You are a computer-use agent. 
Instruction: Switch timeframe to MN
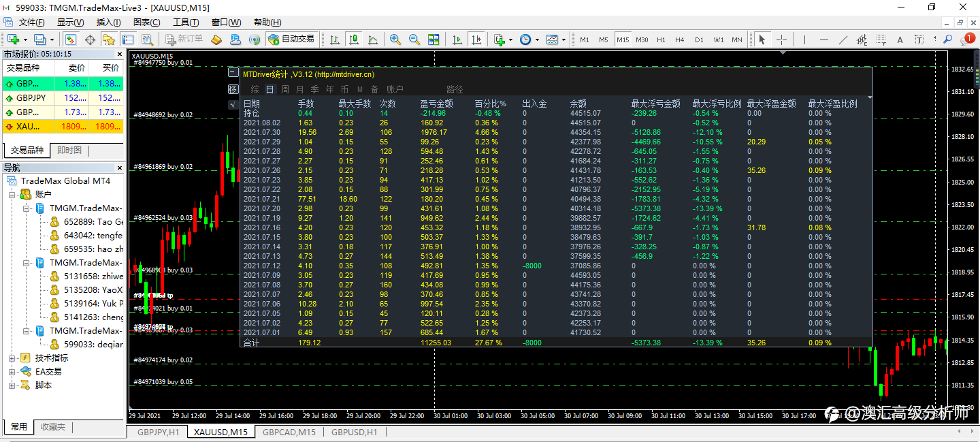point(737,40)
